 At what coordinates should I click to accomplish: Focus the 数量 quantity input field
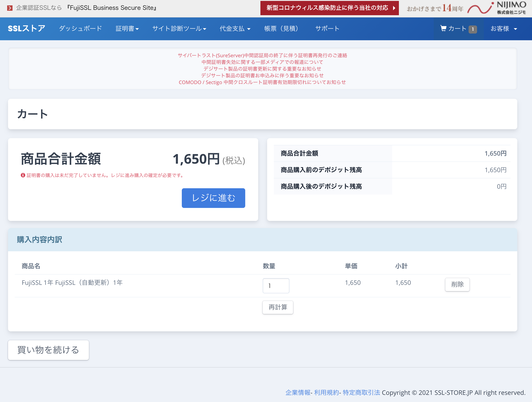276,286
